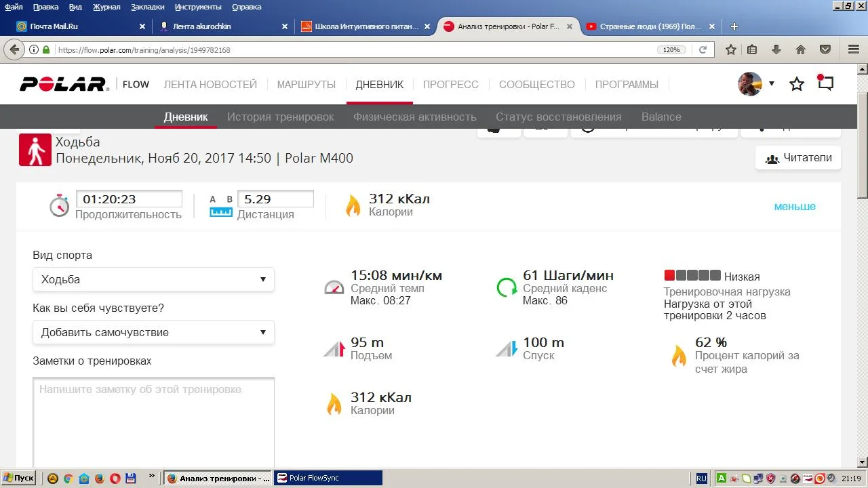Click the fat burn percentage flame icon
The width and height of the screenshot is (868, 488).
pyautogui.click(x=679, y=356)
